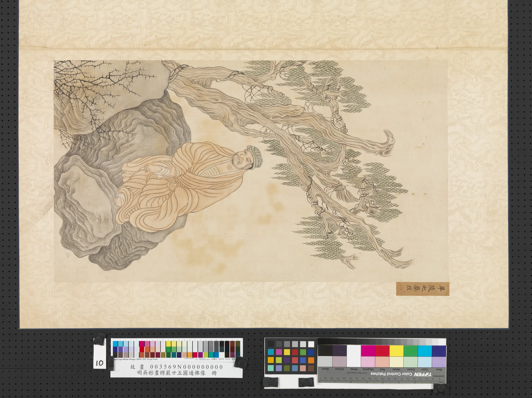Pick the orange patch at the checker's right edge

point(311,360)
